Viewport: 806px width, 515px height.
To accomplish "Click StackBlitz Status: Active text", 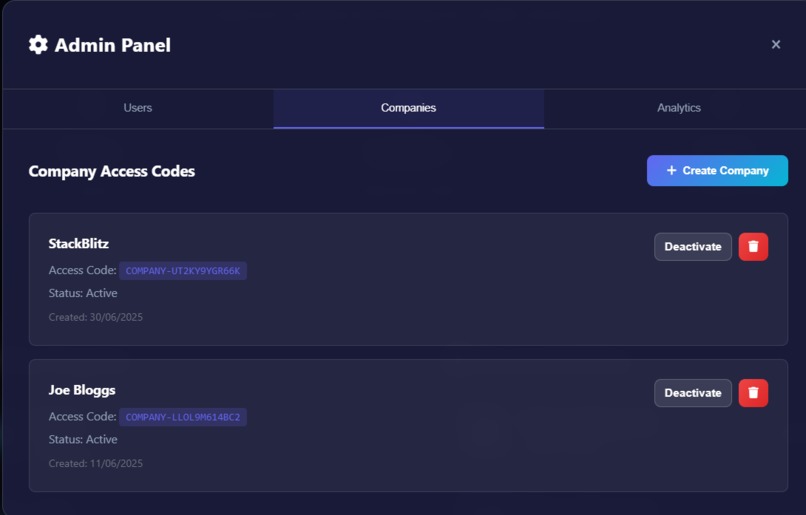I will point(83,293).
